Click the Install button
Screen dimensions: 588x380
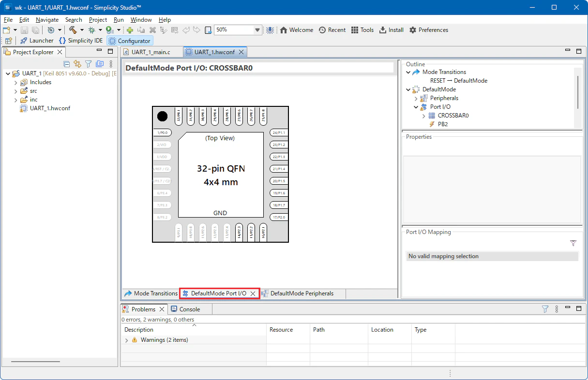(x=392, y=30)
